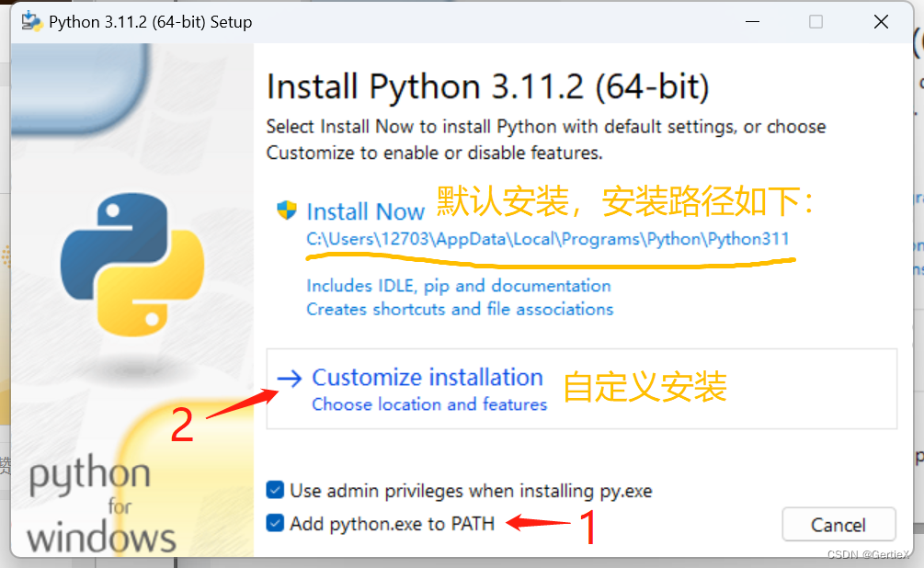Click the minimize button

click(752, 21)
